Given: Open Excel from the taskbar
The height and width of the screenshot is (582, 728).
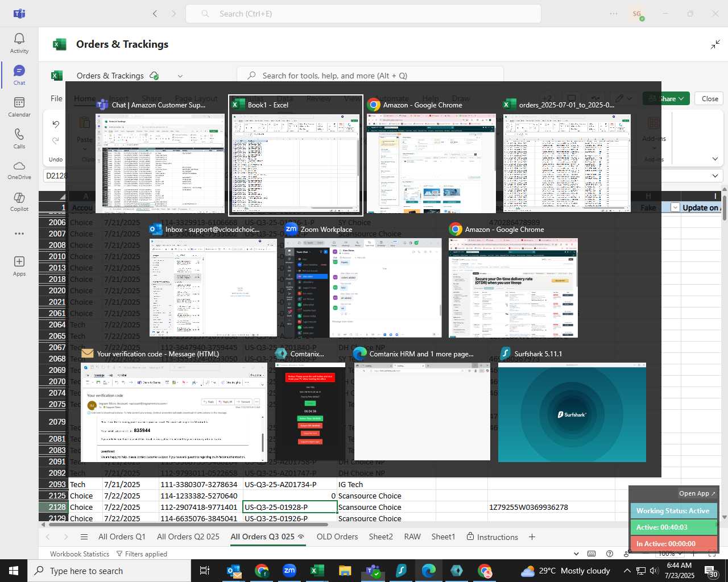Looking at the screenshot, I should click(x=317, y=571).
